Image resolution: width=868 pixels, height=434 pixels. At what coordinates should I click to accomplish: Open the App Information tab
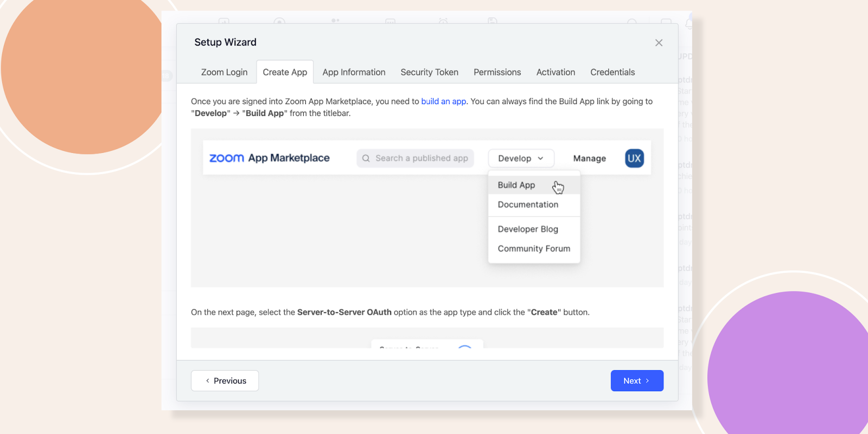(354, 72)
